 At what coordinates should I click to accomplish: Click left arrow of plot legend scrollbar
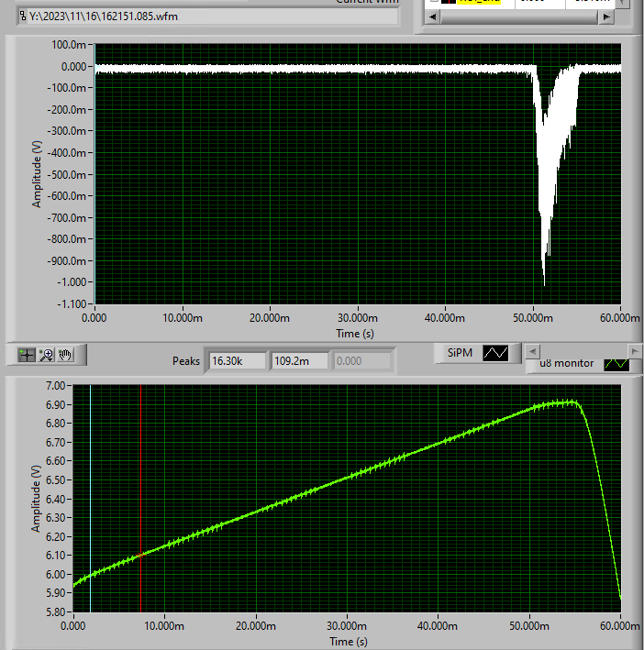tap(533, 351)
